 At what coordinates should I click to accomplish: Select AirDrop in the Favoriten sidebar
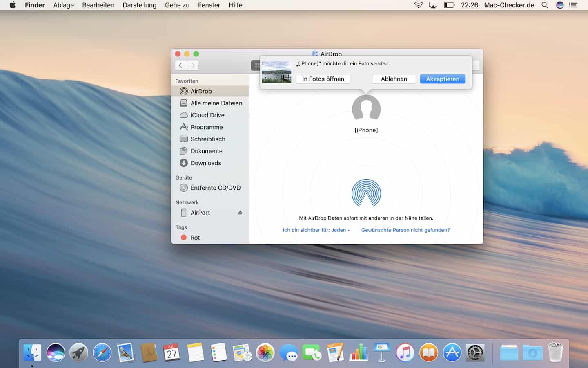210,91
